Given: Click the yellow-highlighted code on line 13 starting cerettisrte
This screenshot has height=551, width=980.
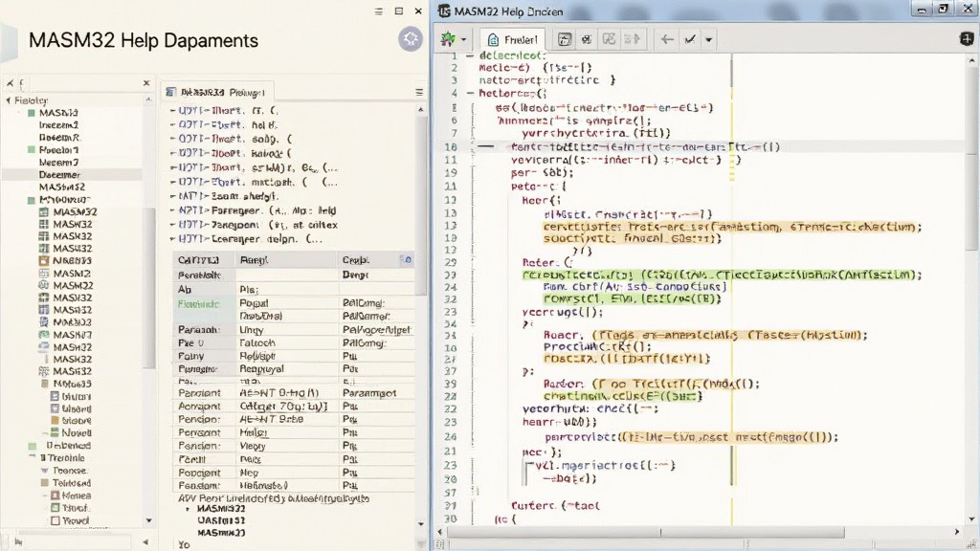Looking at the screenshot, I should (732, 227).
